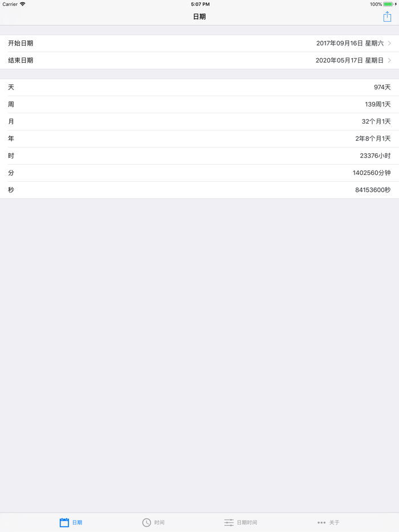The image size is (399, 532).
Task: Tap the Wi-Fi icon in the status bar
Action: (23, 4)
